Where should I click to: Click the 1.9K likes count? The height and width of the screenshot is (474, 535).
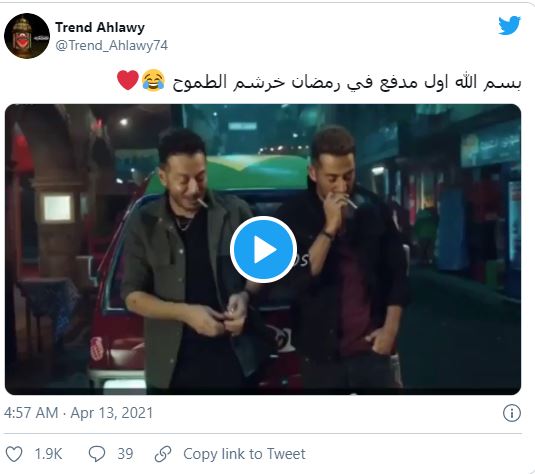coord(48,454)
